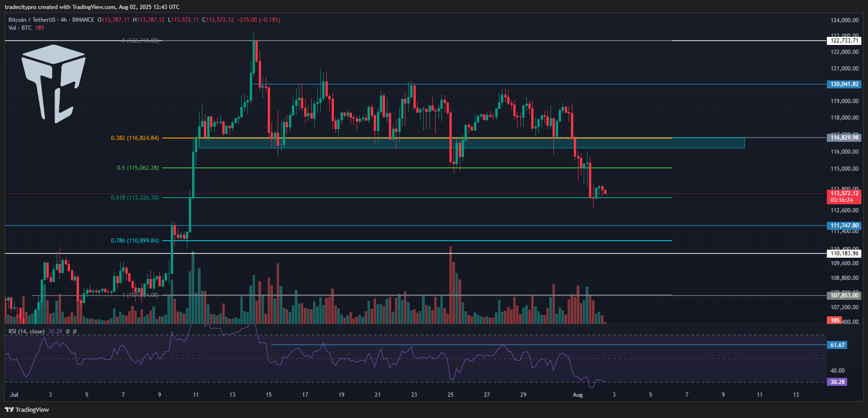Click the red volume label 185 on axis
868x418 pixels.
835,321
